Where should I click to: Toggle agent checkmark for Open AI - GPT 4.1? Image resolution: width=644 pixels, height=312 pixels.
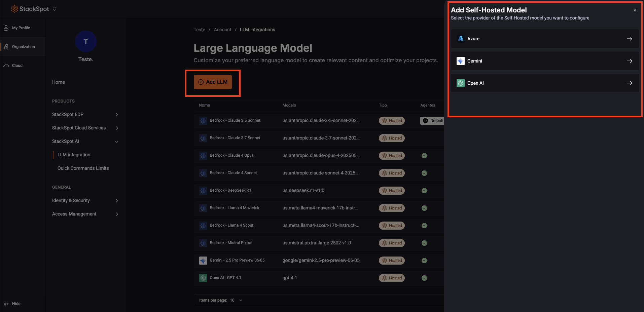click(x=424, y=278)
